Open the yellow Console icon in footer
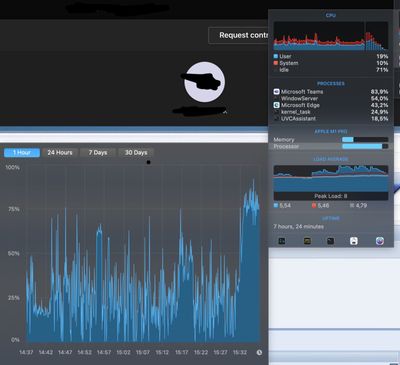The image size is (400, 365). point(307,241)
